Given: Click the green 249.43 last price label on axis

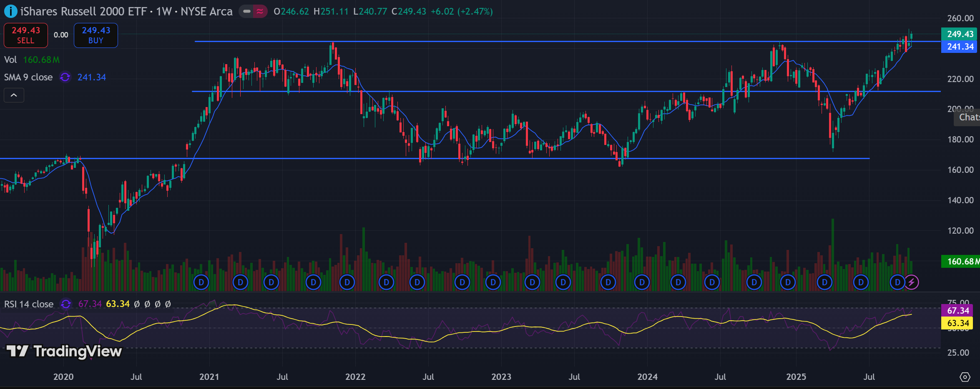Looking at the screenshot, I should click(x=960, y=34).
